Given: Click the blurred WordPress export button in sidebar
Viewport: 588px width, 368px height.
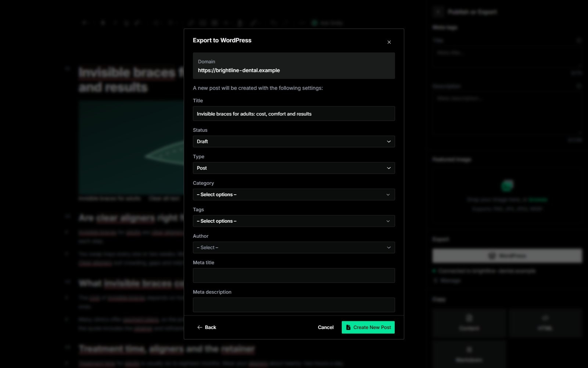Looking at the screenshot, I should pyautogui.click(x=507, y=256).
